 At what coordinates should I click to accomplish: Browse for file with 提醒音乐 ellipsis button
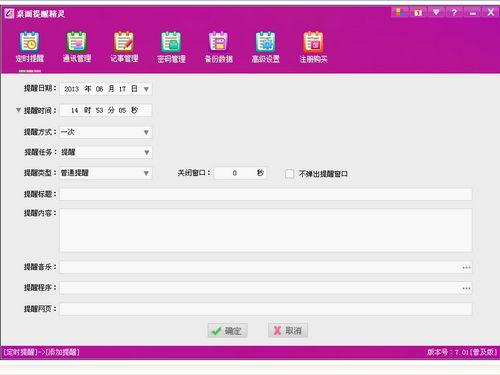pos(466,267)
